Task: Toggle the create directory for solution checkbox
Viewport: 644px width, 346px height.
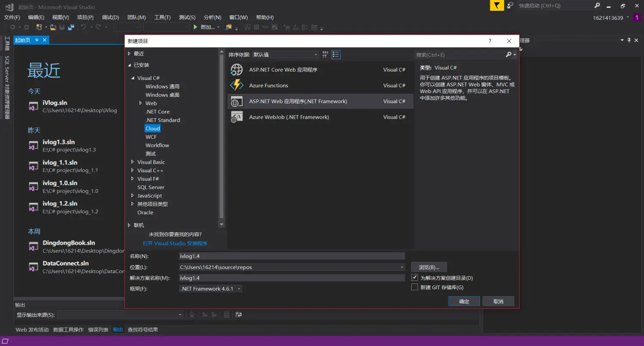Action: (415, 278)
